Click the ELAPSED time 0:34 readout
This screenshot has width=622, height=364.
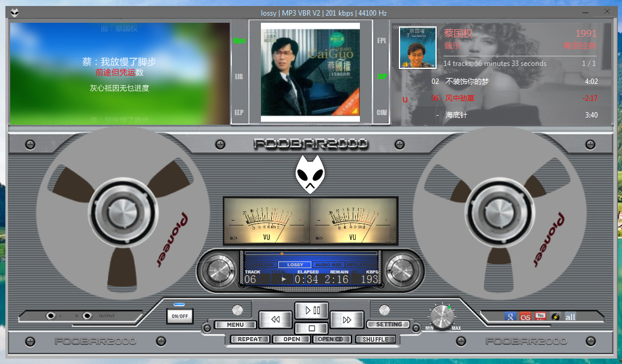tap(307, 279)
